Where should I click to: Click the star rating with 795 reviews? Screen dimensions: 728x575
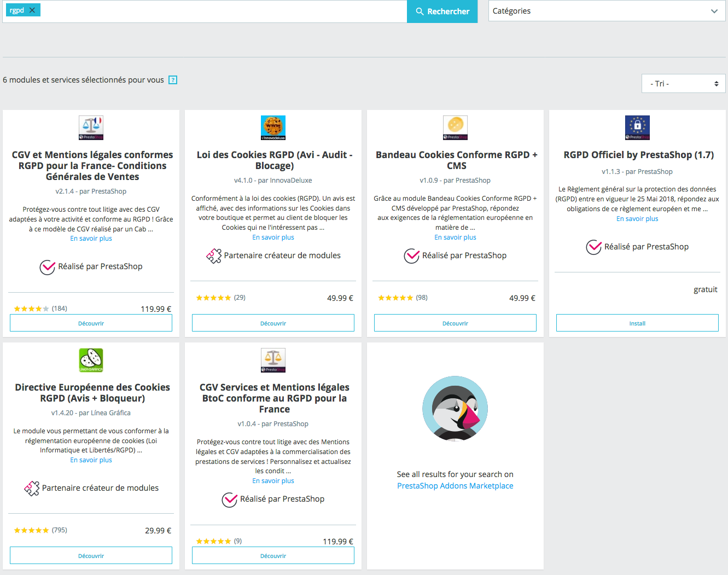click(31, 530)
